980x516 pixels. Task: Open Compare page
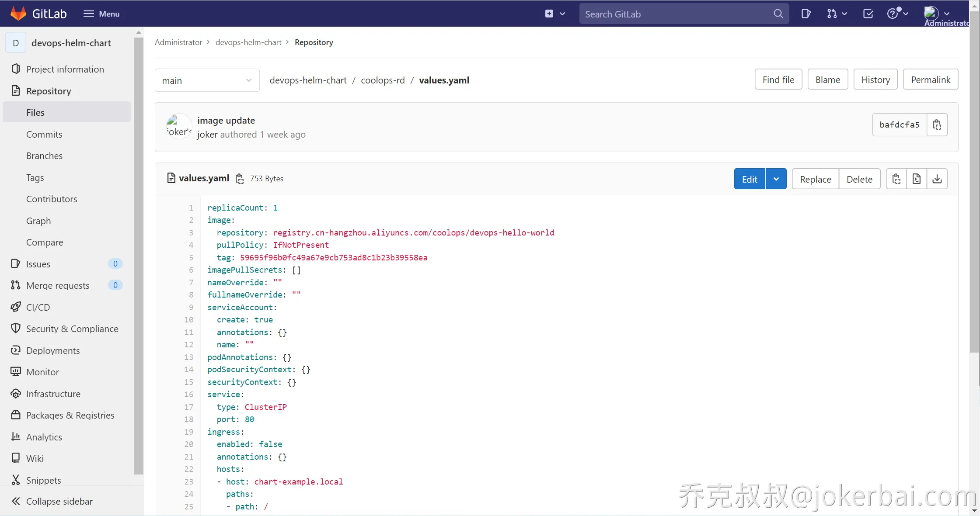tap(45, 242)
